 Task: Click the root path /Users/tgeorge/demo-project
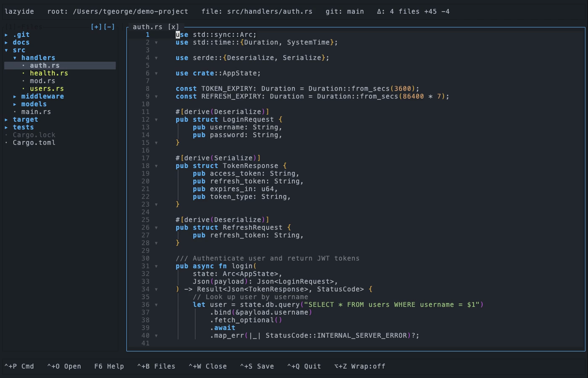(130, 11)
